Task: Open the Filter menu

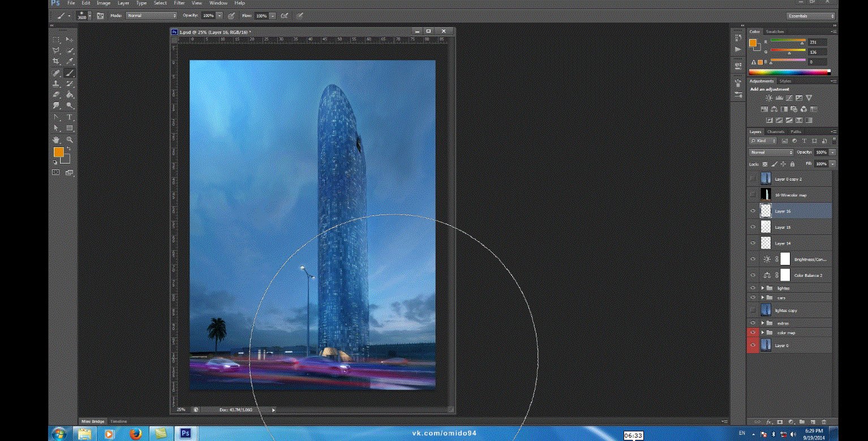Action: tap(179, 3)
